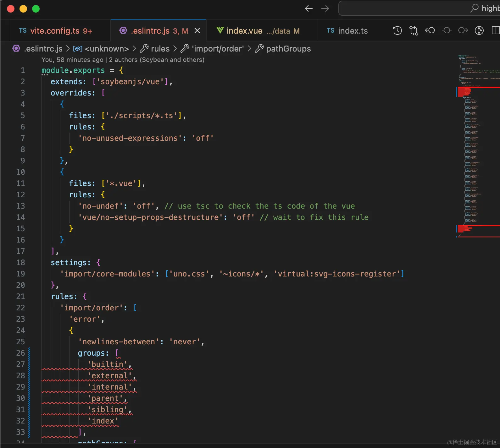Screen dimensions: 500x448
Task: Click 'virtual:svg-icons-register' string
Action: pos(337,274)
